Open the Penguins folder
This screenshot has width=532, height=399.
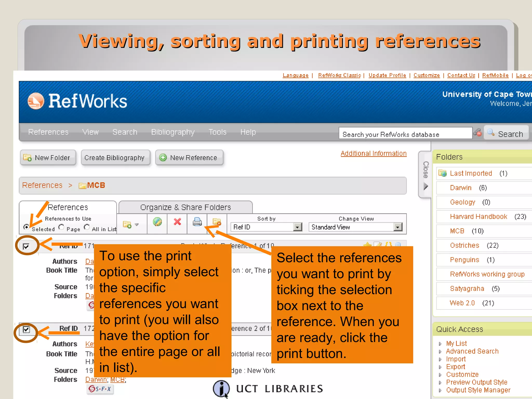tap(464, 260)
